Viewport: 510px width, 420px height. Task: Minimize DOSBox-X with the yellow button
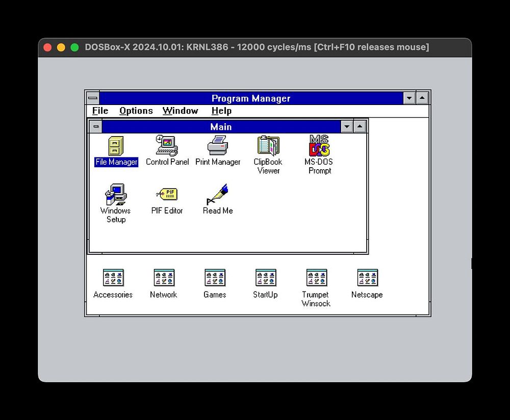[x=61, y=47]
